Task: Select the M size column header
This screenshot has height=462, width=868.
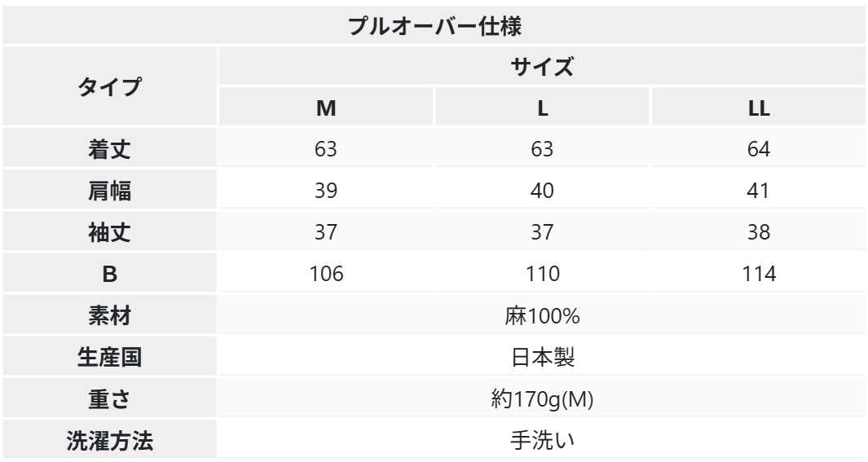Action: pyautogui.click(x=326, y=108)
